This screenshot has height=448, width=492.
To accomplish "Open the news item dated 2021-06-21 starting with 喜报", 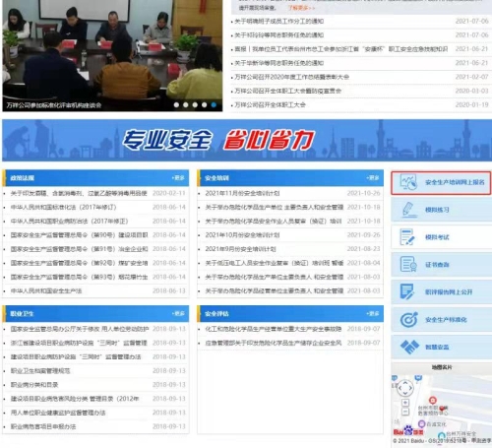I will click(341, 49).
